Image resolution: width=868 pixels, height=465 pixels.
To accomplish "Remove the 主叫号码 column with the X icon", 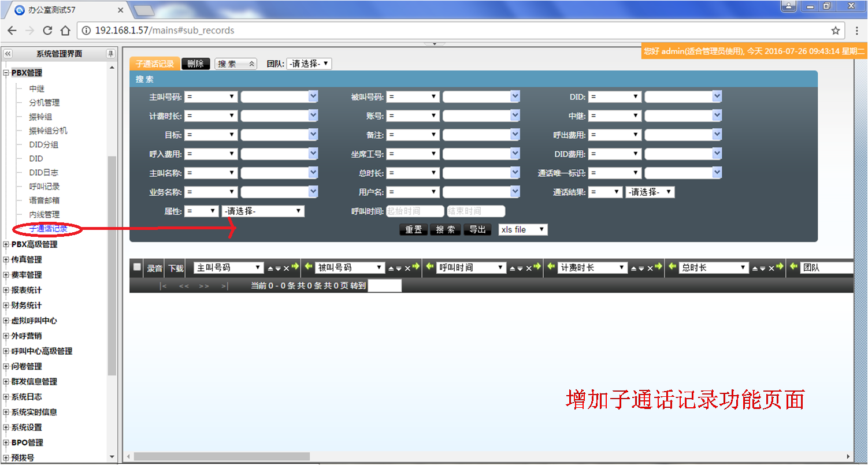I will pyautogui.click(x=286, y=268).
